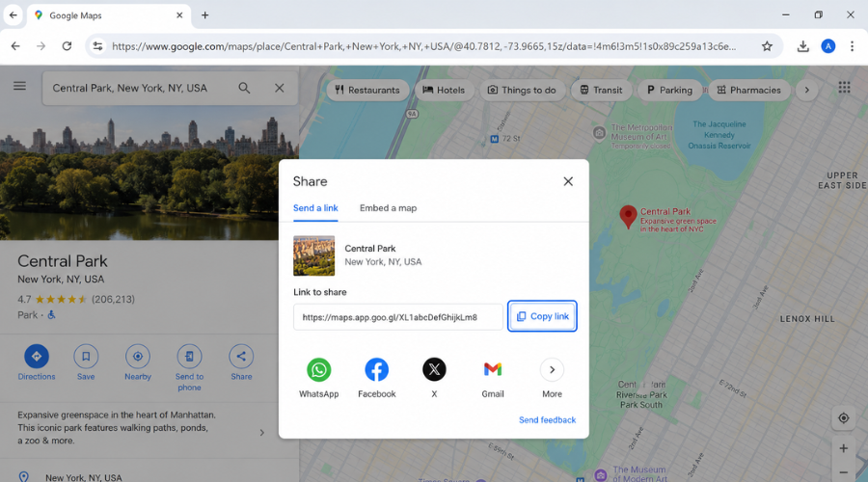Screen dimensions: 868x482
Task: Click the search magnifier icon
Action: [x=244, y=88]
